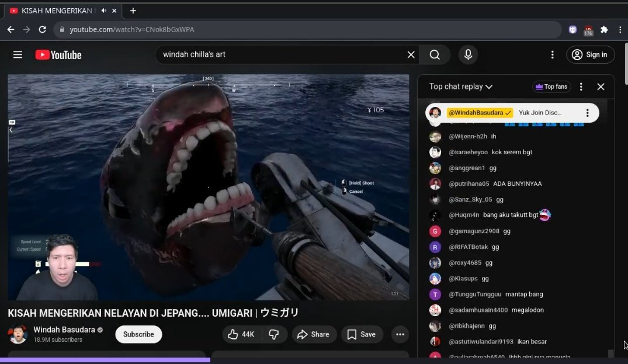Click the 18.9M subscribers text
The width and height of the screenshot is (628, 364).
[x=58, y=339]
